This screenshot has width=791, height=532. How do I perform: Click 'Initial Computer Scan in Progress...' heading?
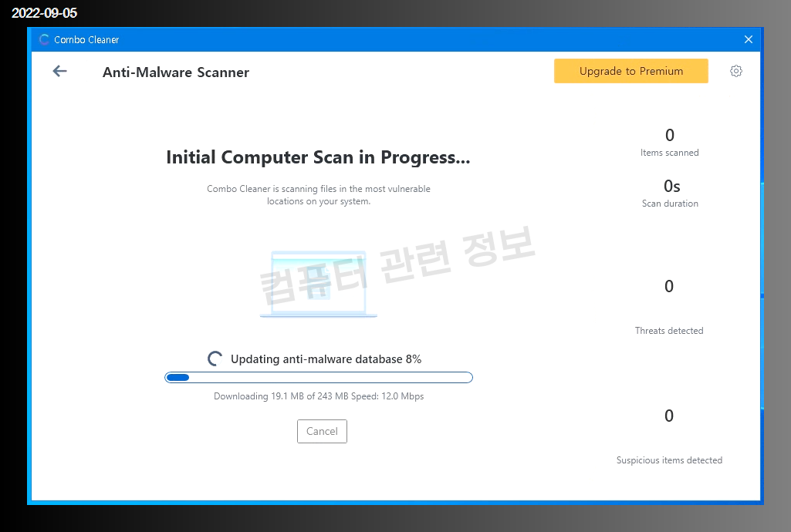[x=318, y=157]
